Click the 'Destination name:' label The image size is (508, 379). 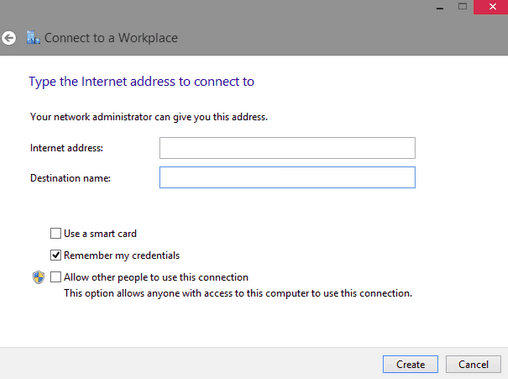point(70,178)
